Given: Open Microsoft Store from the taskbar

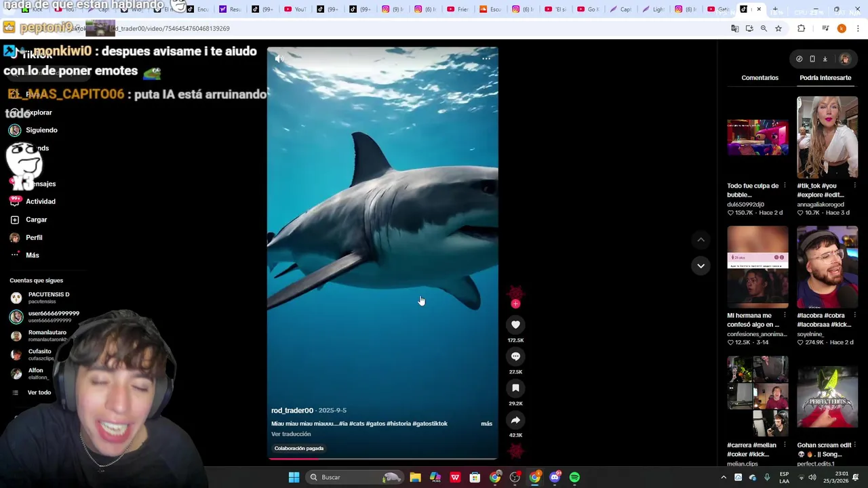Looking at the screenshot, I should [475, 477].
